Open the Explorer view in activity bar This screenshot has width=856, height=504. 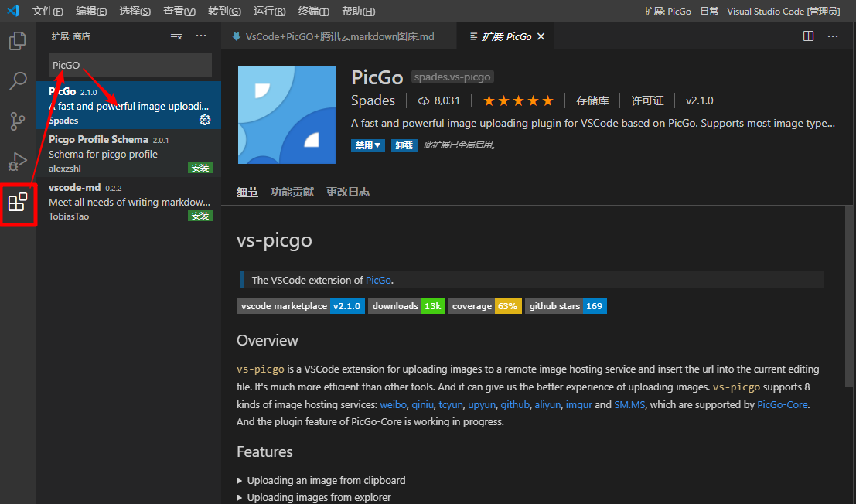click(18, 41)
